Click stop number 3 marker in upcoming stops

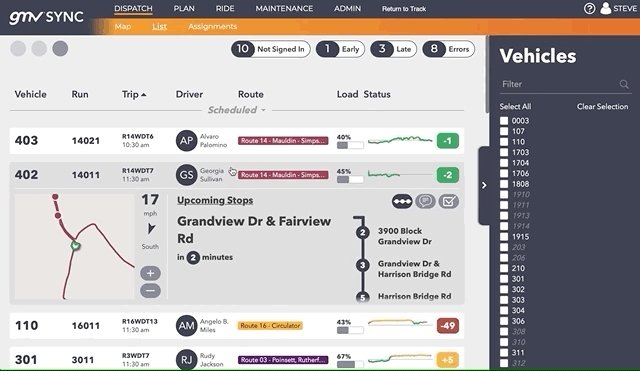tap(362, 265)
